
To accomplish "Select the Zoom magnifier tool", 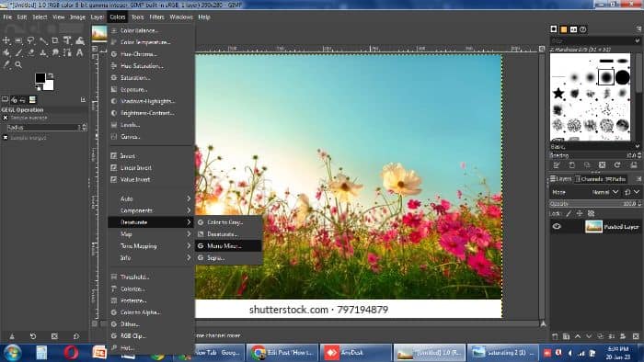I will coord(18,64).
